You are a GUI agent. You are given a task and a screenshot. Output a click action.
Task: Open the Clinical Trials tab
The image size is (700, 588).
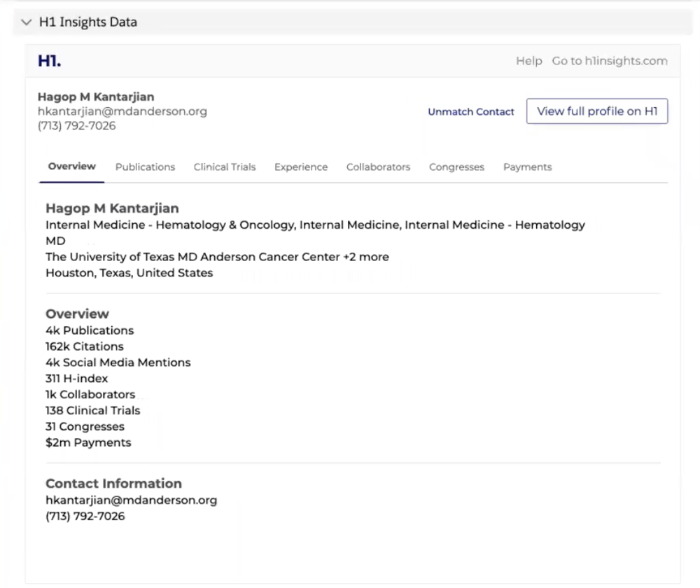(x=225, y=167)
